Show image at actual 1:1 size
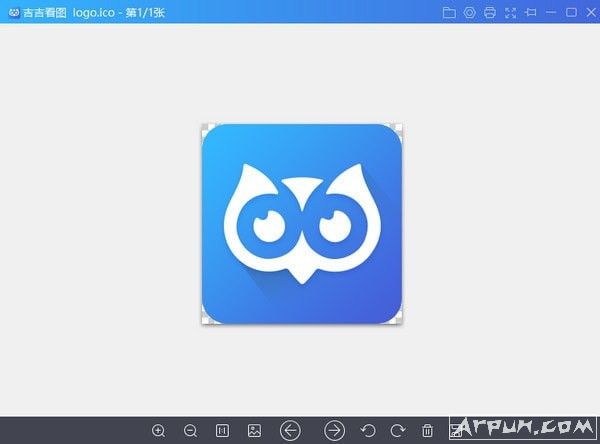The image size is (600, 444). point(222,431)
